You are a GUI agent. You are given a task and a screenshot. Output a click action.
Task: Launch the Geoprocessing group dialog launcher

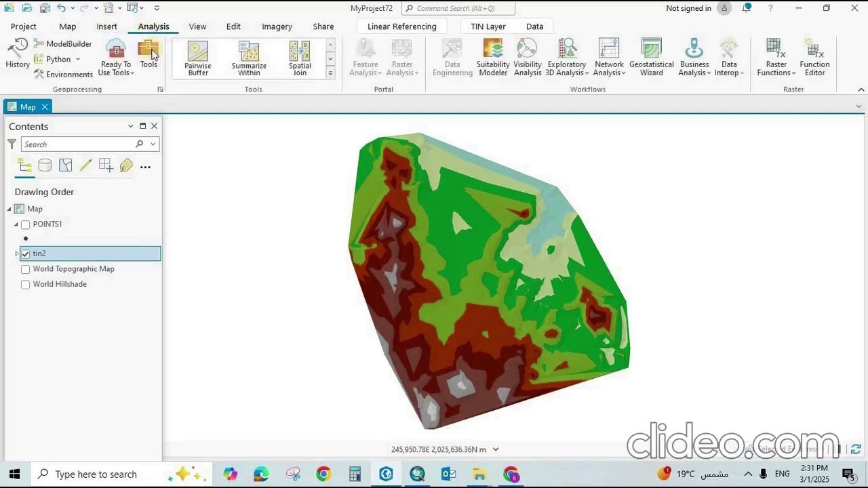point(161,89)
